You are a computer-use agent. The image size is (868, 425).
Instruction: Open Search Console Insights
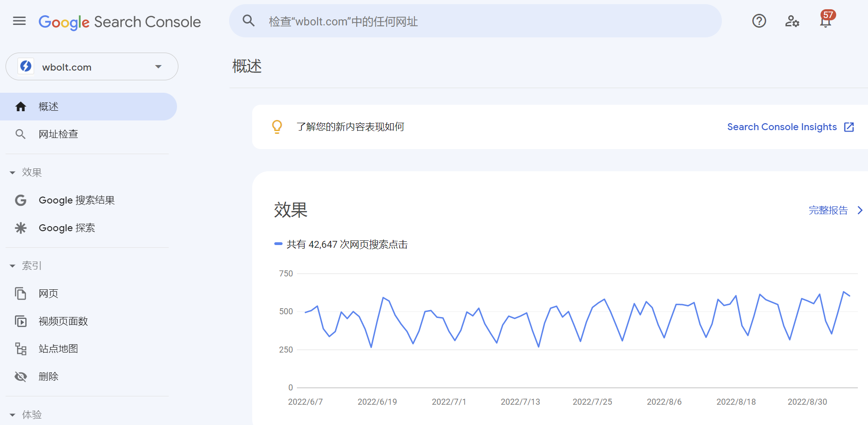[782, 126]
